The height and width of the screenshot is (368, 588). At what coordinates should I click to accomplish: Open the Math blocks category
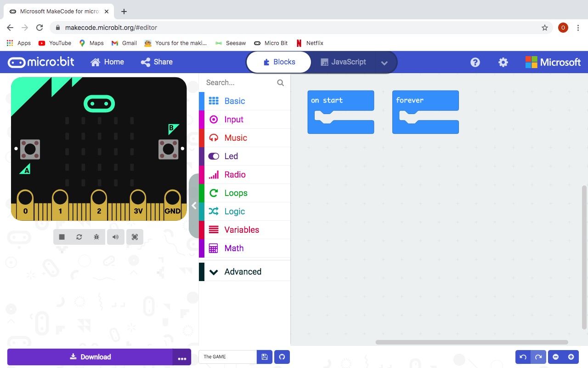pos(244,248)
